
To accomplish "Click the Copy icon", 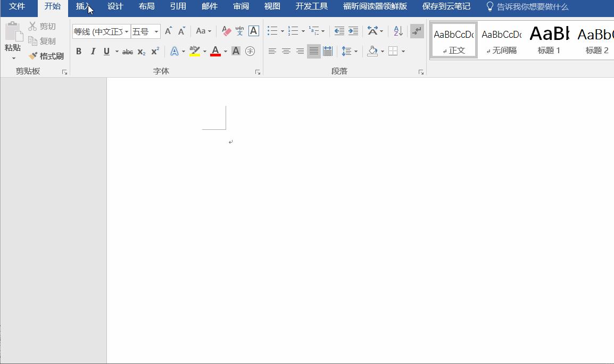I will pyautogui.click(x=32, y=41).
